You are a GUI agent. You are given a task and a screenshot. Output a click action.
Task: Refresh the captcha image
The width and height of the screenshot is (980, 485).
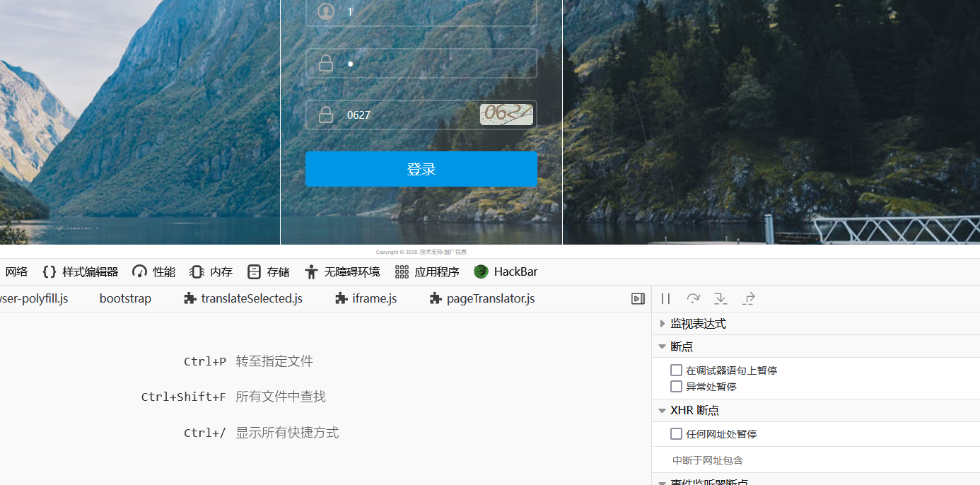tap(506, 115)
